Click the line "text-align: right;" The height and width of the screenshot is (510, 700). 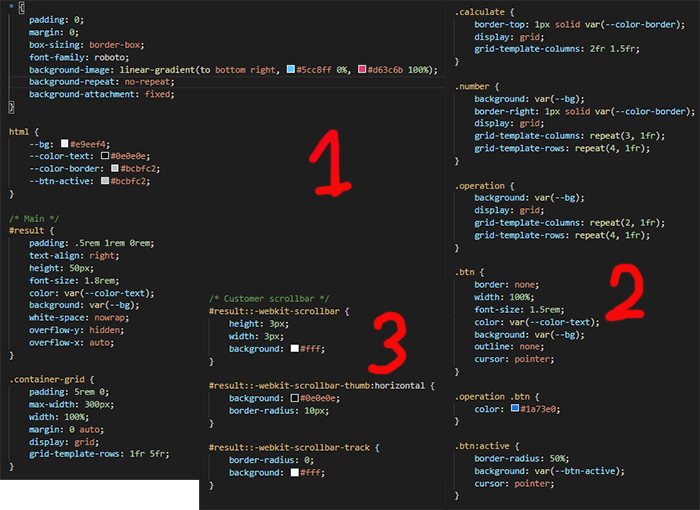point(74,255)
